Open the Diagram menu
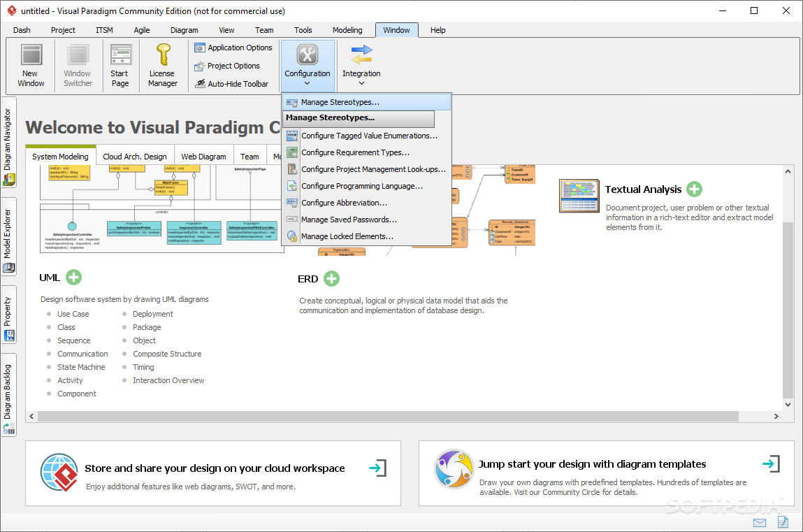The image size is (803, 532). (185, 30)
